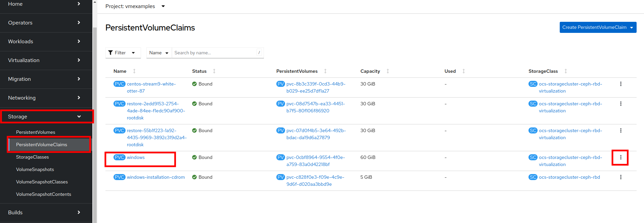
Task: Click the PersistentVolumeClaims page heading
Action: (x=150, y=27)
